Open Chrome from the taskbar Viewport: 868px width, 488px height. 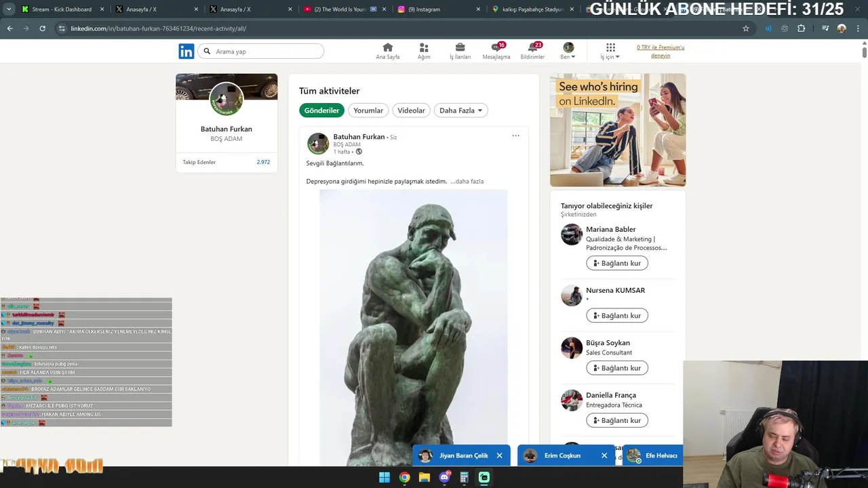click(404, 477)
